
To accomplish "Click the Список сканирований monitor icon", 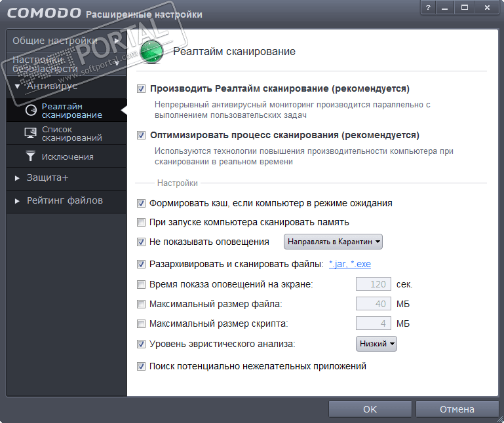I will [x=31, y=133].
